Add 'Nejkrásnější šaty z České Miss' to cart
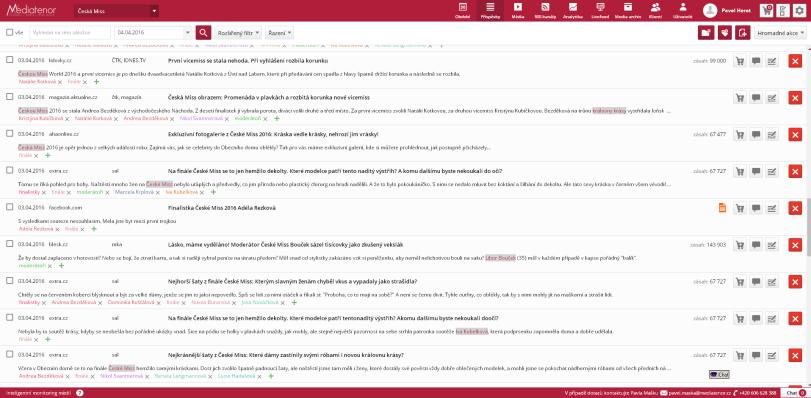 pos(740,355)
